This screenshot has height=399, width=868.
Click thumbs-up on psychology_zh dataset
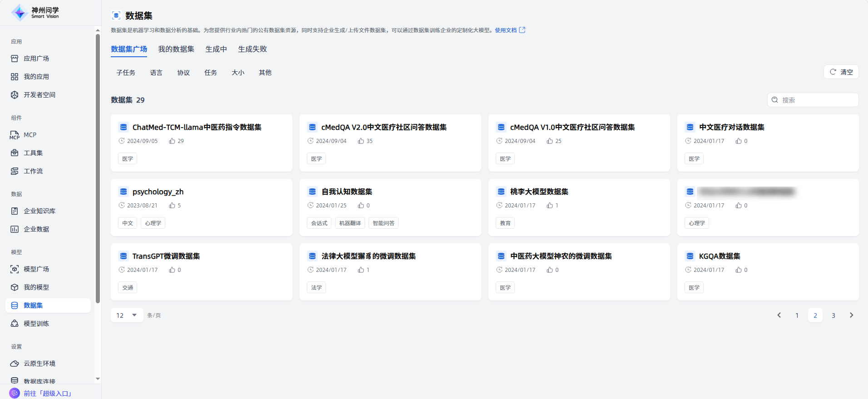(x=172, y=206)
